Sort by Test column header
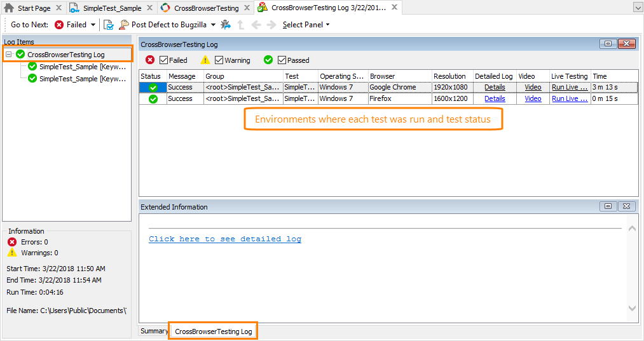 (x=301, y=76)
